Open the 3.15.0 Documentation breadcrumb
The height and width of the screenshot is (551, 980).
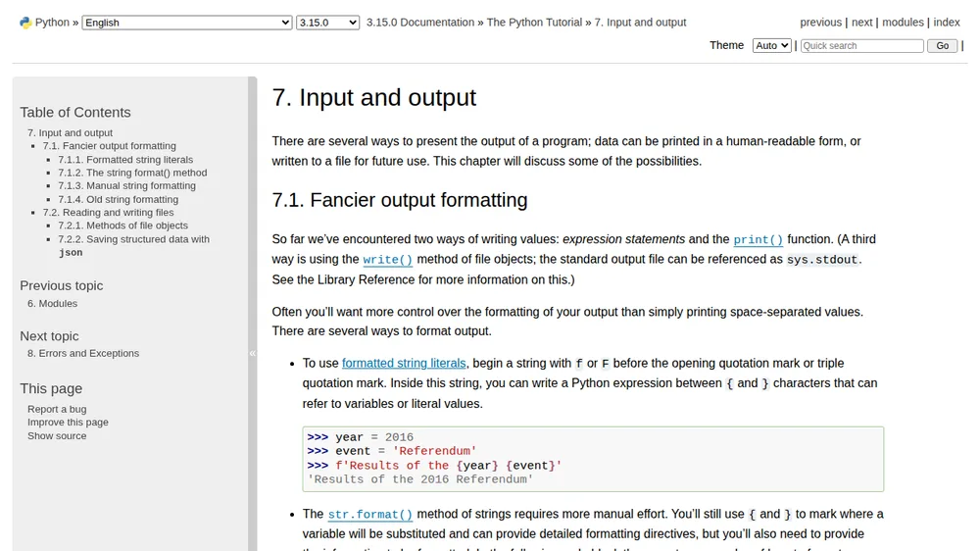pos(420,23)
